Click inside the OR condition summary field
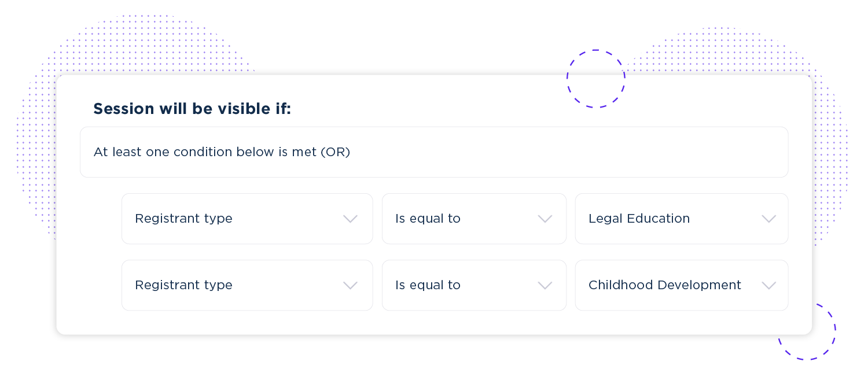Image resolution: width=868 pixels, height=376 pixels. [x=435, y=152]
